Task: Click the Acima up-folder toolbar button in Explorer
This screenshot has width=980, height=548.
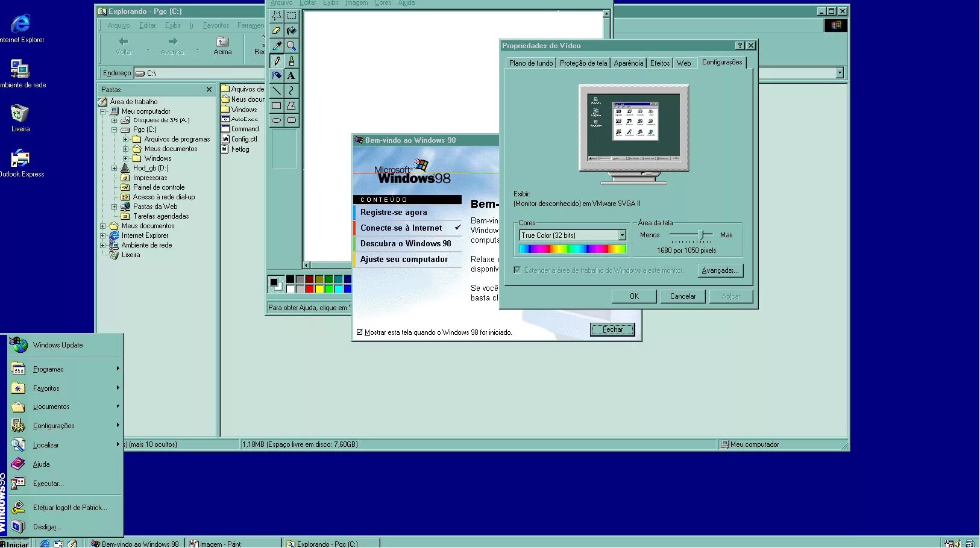Action: tap(222, 46)
